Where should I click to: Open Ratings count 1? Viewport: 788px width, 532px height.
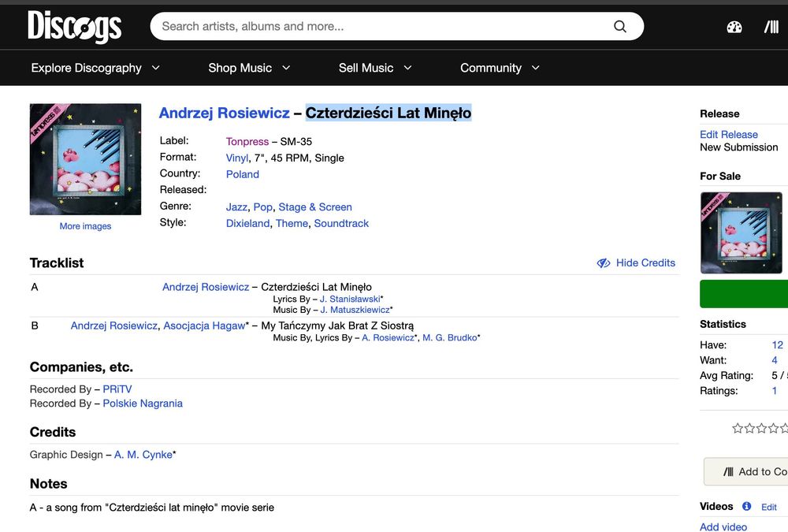[775, 391]
